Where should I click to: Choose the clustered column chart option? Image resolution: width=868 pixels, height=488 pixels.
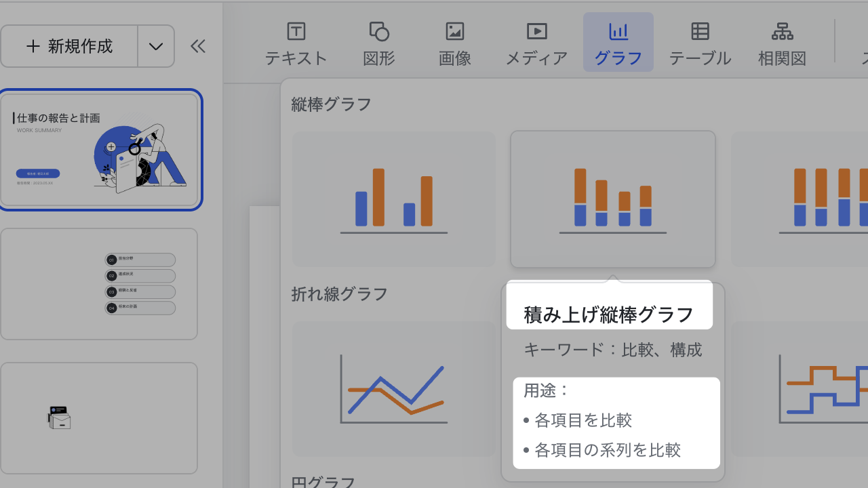(394, 199)
